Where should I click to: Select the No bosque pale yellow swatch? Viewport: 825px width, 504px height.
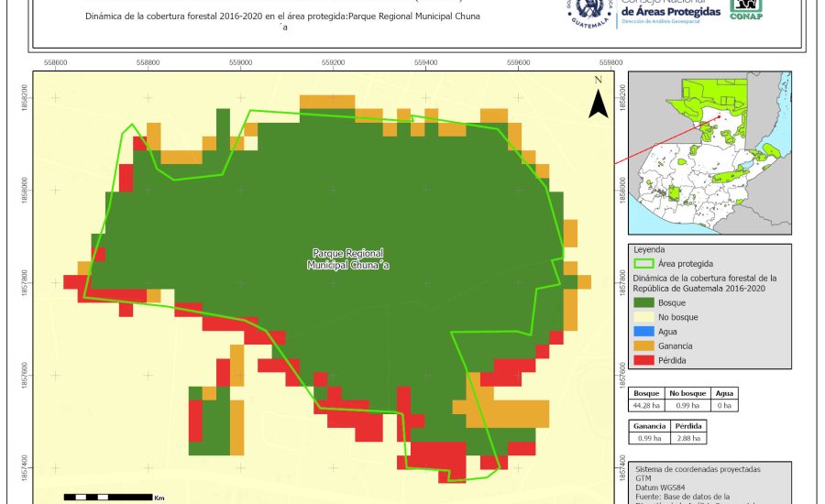coord(643,317)
